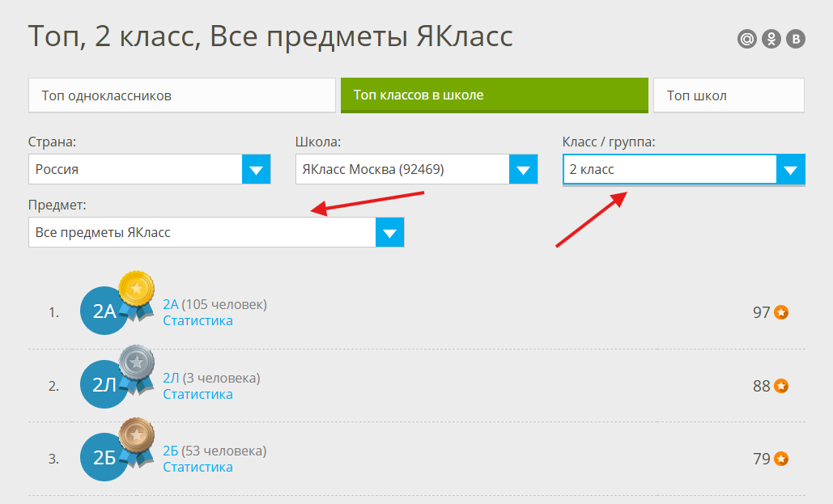833x504 pixels.
Task: Open Статистика for class 2А
Action: pos(198,321)
